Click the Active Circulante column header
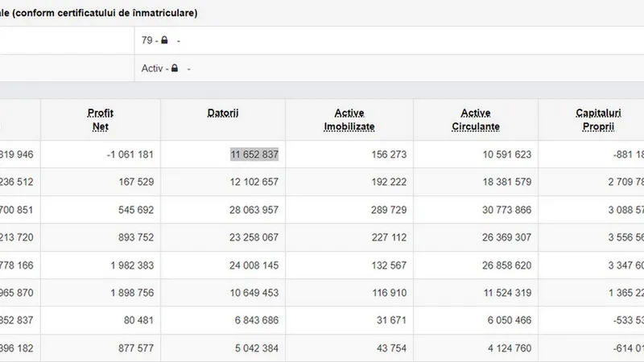Image resolution: width=644 pixels, height=362 pixels. (x=476, y=119)
